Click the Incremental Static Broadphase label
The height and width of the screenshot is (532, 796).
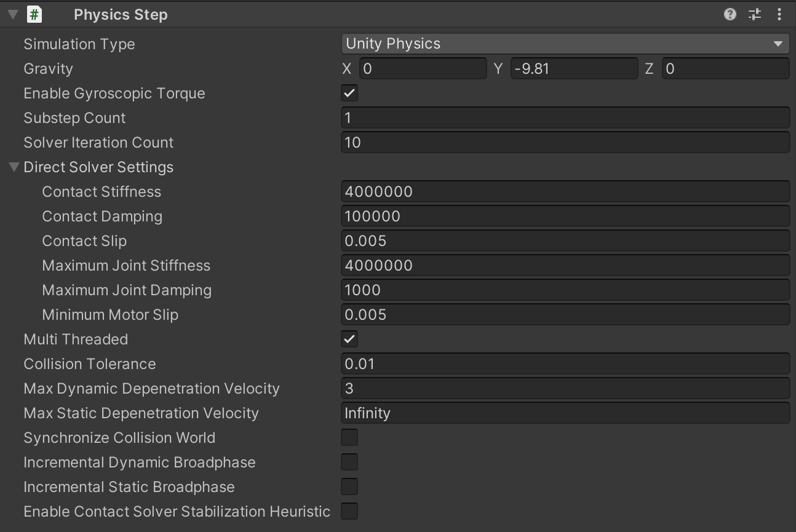129,487
